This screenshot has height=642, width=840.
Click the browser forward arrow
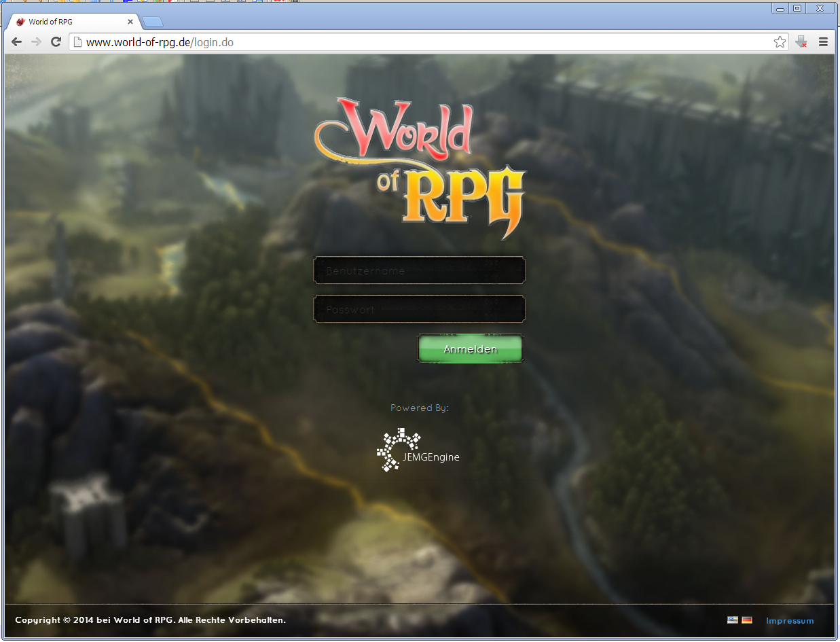(37, 42)
